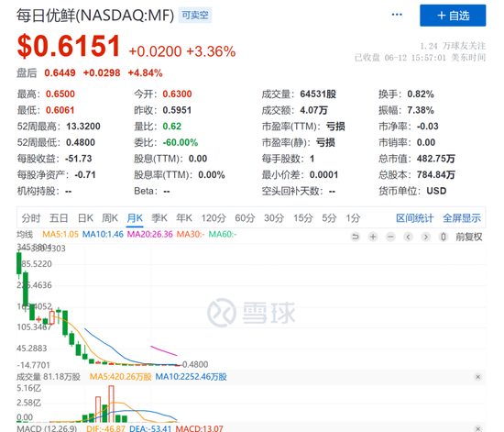Image resolution: width=504 pixels, height=432 pixels.
Task: Close the MACD indicator panel
Action: [478, 428]
